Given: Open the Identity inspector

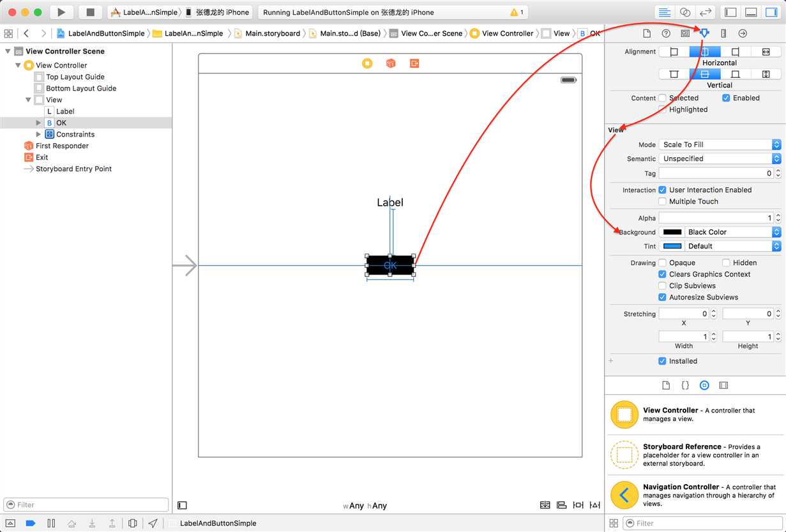Looking at the screenshot, I should click(x=685, y=33).
